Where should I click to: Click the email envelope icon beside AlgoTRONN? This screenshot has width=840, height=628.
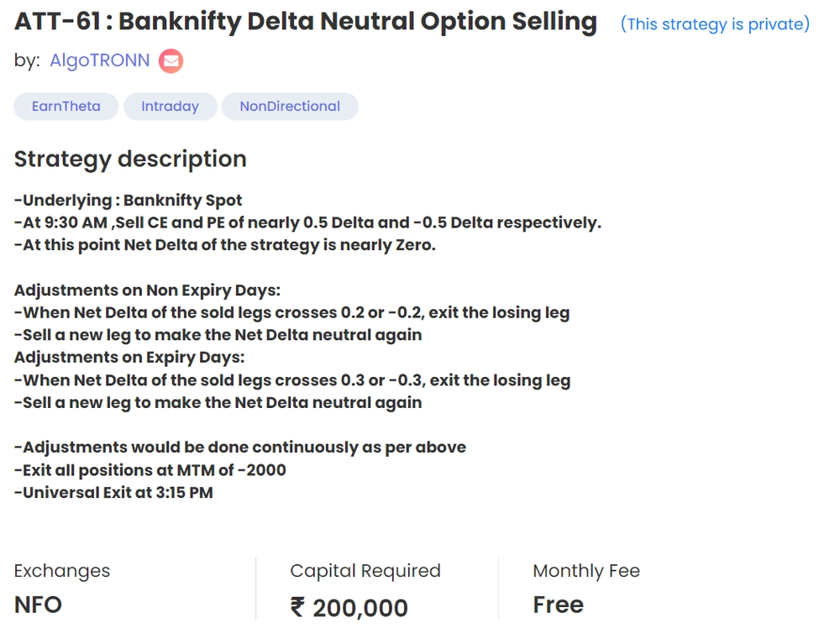pos(171,60)
